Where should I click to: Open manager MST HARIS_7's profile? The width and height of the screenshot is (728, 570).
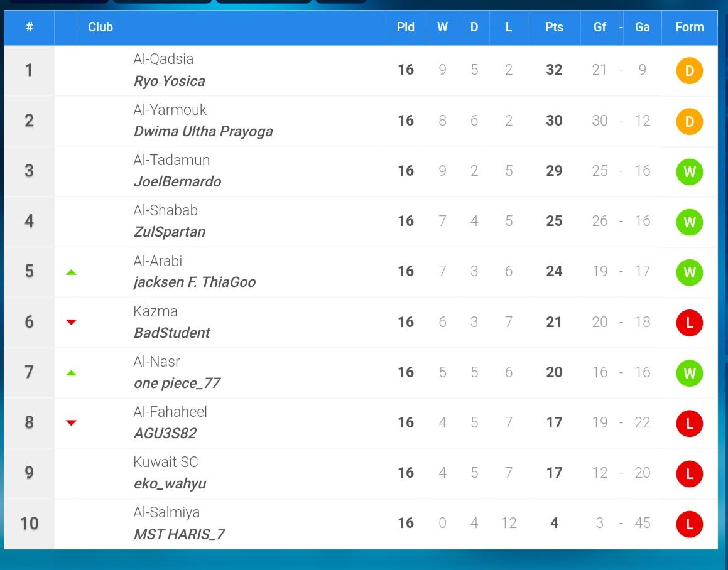pyautogui.click(x=179, y=534)
